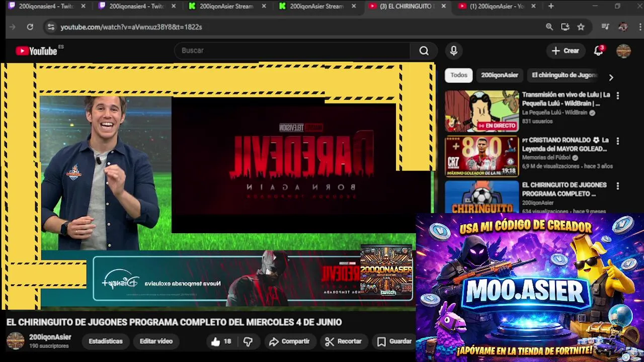Click the Buscar search field

pos(293,50)
